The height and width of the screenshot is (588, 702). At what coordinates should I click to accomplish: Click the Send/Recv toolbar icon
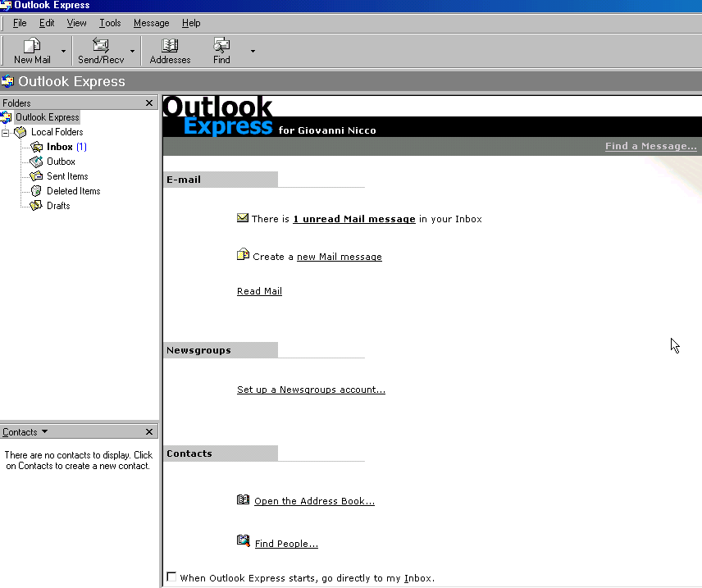(101, 46)
